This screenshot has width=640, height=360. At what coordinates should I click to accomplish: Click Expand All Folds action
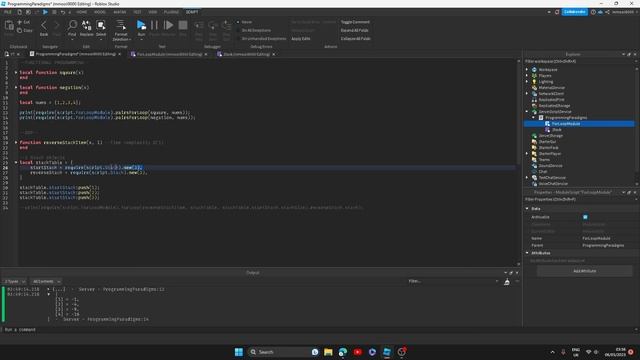pos(354,30)
